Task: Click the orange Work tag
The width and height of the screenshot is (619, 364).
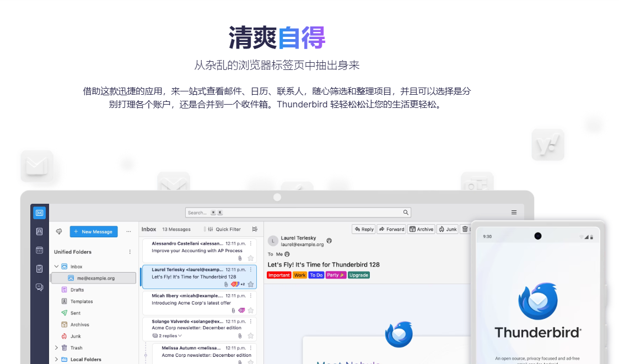Action: click(x=300, y=275)
